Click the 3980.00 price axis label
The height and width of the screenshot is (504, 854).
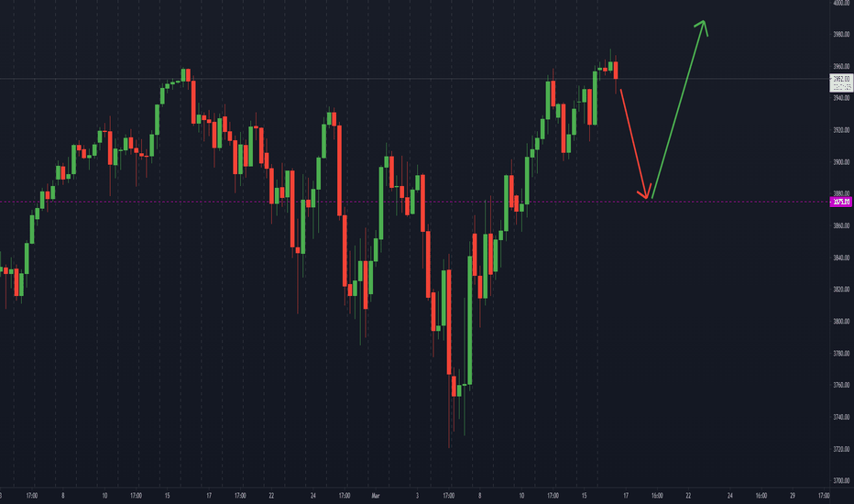(841, 34)
